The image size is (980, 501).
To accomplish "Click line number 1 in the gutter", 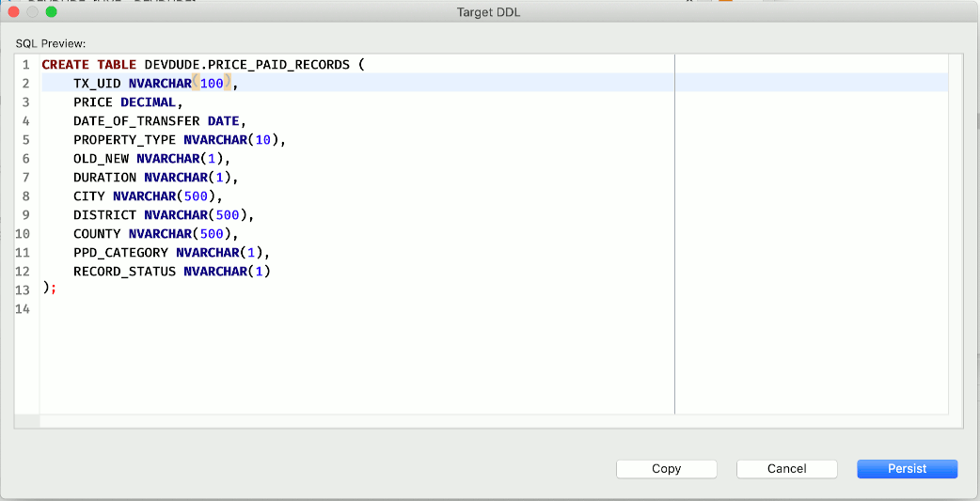I will pyautogui.click(x=25, y=65).
